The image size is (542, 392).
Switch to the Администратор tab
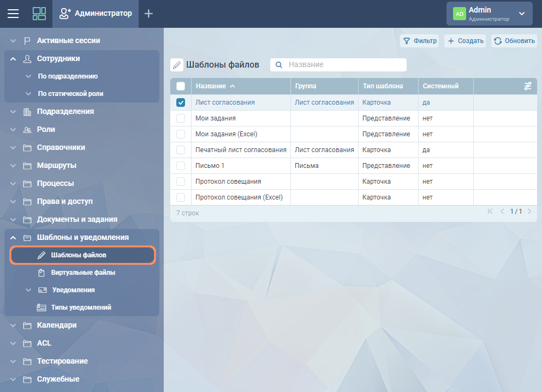point(96,14)
